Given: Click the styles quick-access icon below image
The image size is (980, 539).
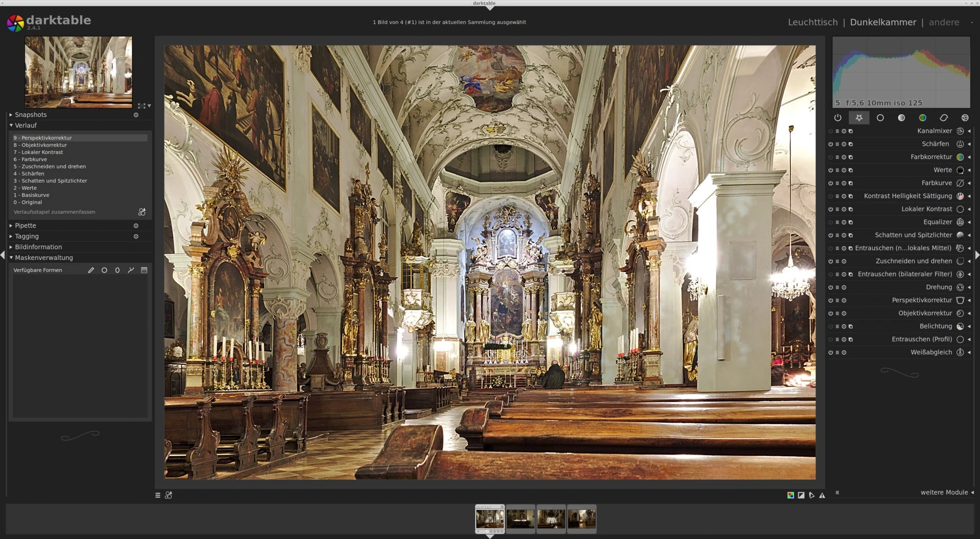Looking at the screenshot, I should pyautogui.click(x=168, y=495).
